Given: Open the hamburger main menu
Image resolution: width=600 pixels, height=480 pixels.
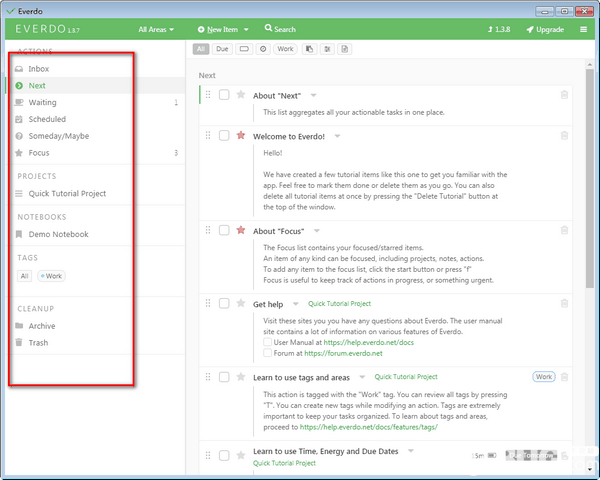Looking at the screenshot, I should point(584,29).
